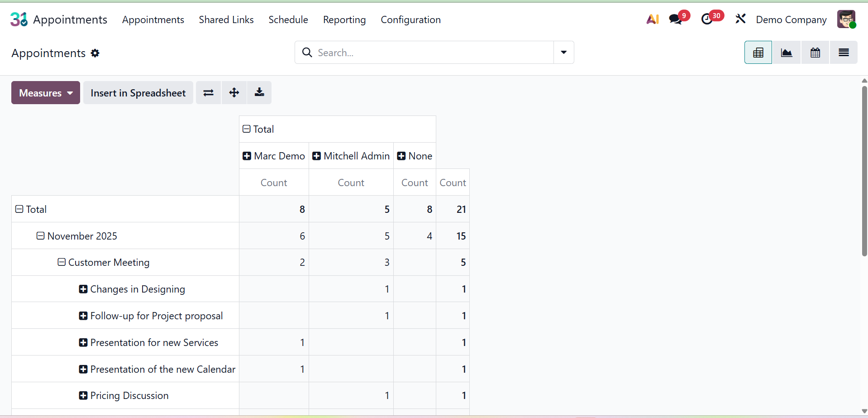Open the Reporting menu
868x418 pixels.
344,20
